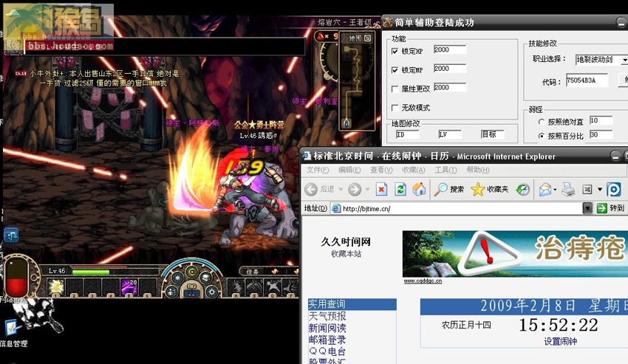This screenshot has width=628, height=364.
Task: Open the 天气预报 link
Action: 327,316
